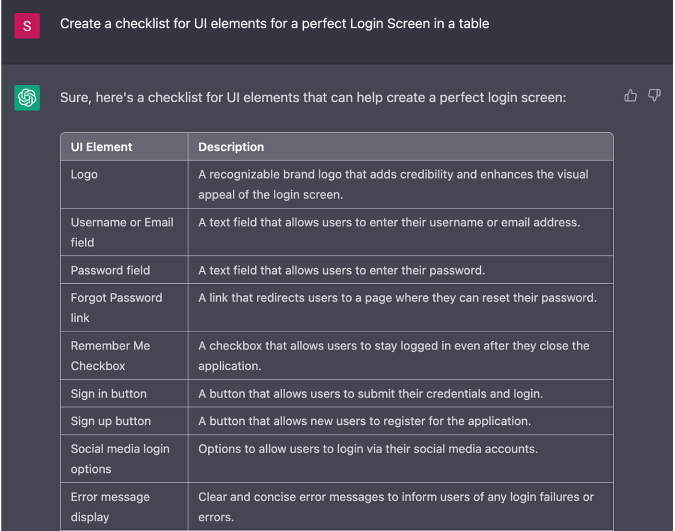Click the "Sign up button" table cell

pyautogui.click(x=110, y=421)
